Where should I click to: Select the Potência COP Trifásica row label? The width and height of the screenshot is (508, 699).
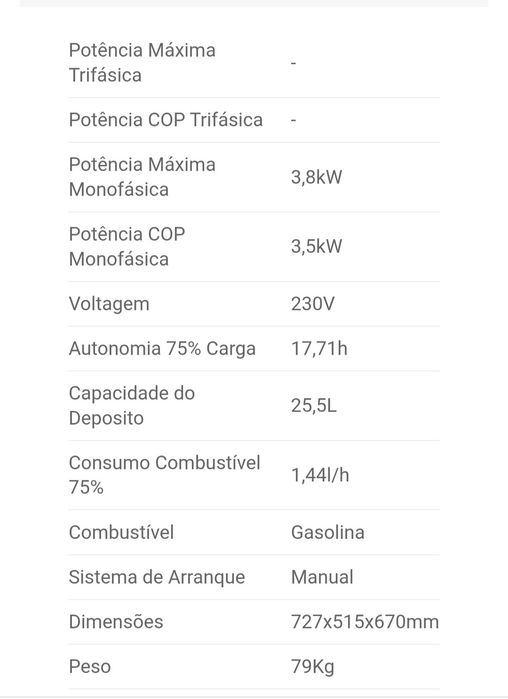pyautogui.click(x=166, y=120)
